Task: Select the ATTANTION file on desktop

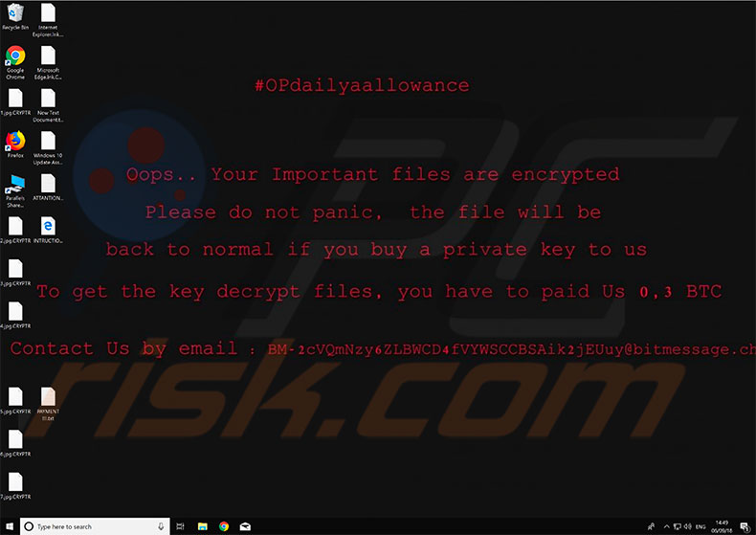Action: (48, 188)
